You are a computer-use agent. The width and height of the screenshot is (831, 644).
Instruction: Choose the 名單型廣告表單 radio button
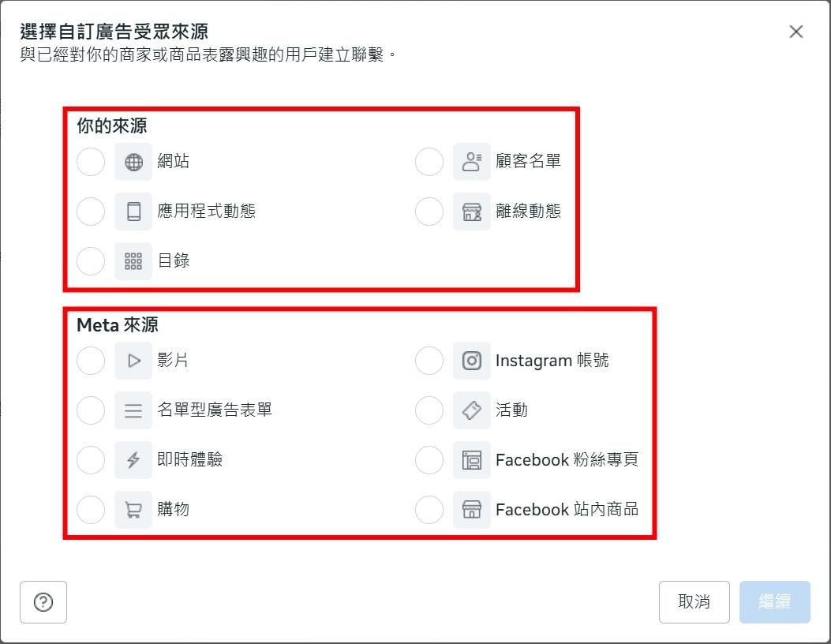tap(91, 410)
